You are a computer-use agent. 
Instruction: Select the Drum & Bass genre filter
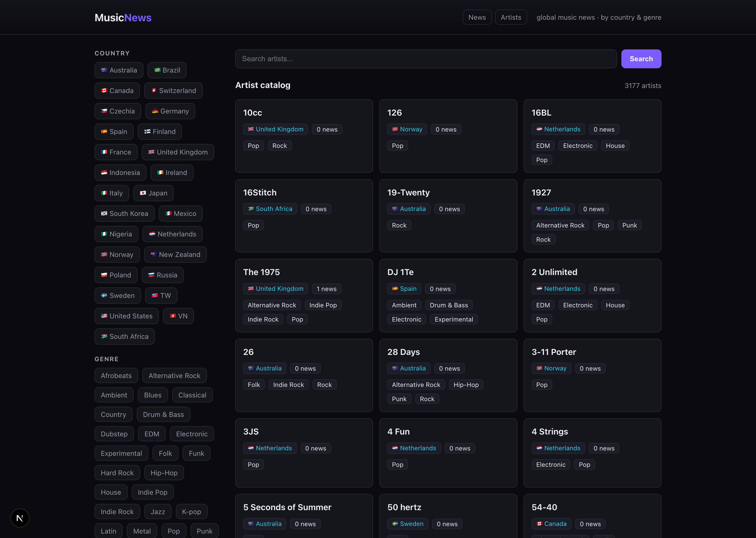click(163, 415)
